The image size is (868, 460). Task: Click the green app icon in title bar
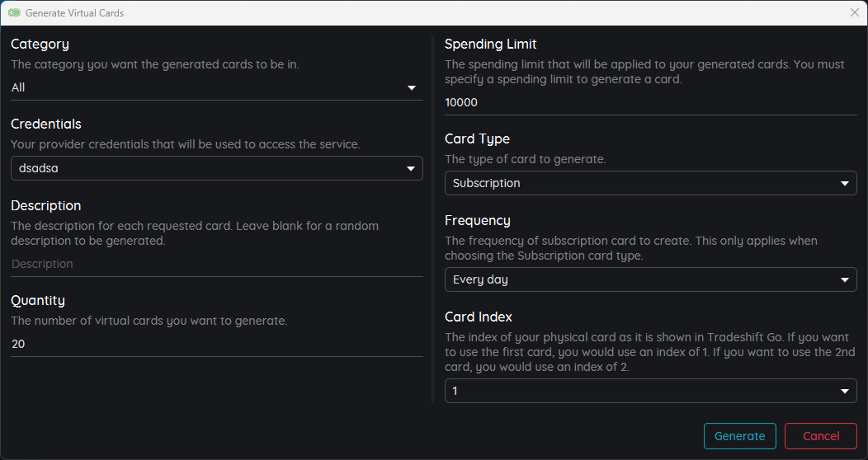click(x=14, y=12)
